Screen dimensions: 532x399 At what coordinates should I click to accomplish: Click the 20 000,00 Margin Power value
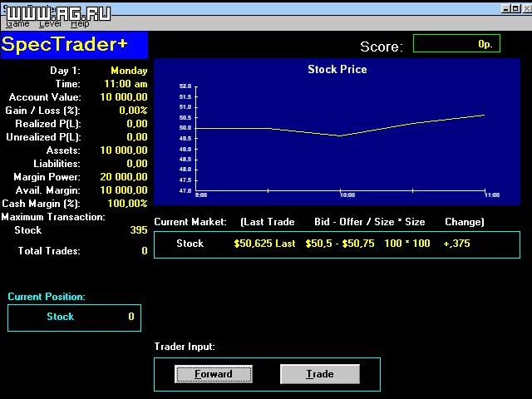click(x=124, y=177)
